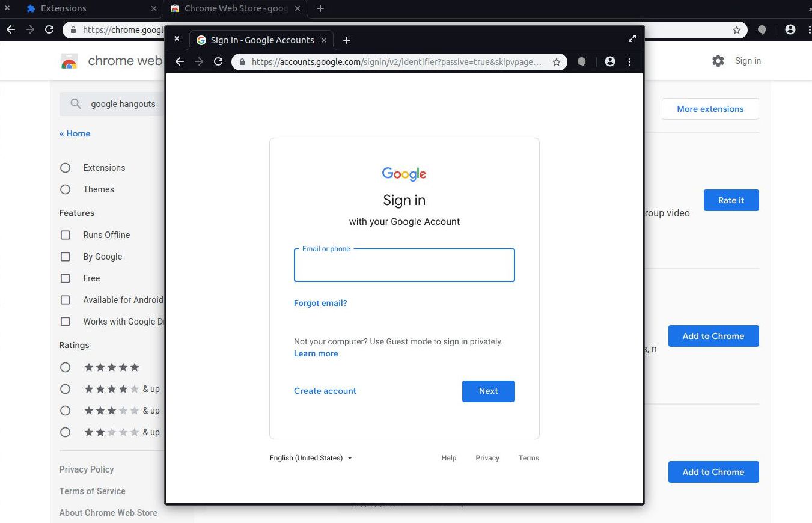Reload the Google Accounts sign-in page
The image size is (812, 523).
(x=218, y=61)
